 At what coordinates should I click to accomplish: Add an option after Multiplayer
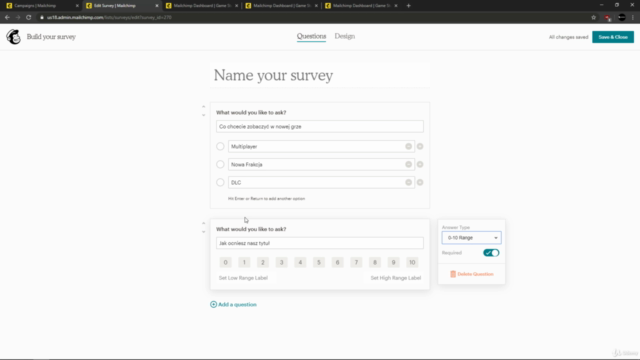click(x=420, y=146)
